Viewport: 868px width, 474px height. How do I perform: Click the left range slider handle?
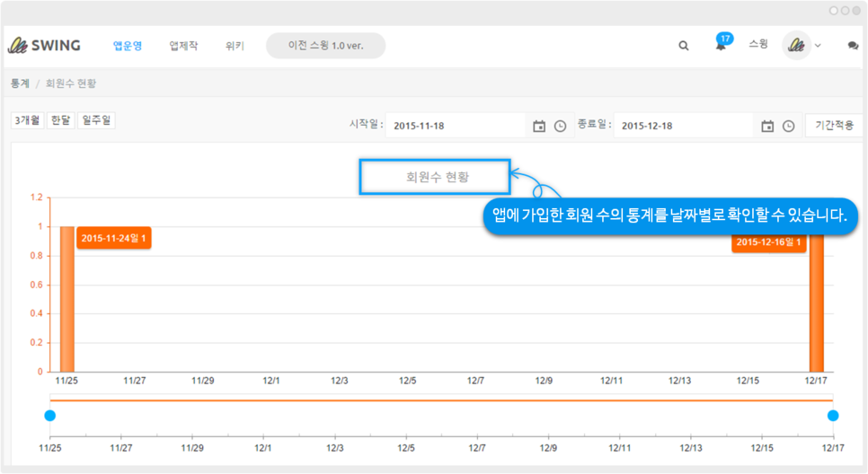pos(49,415)
